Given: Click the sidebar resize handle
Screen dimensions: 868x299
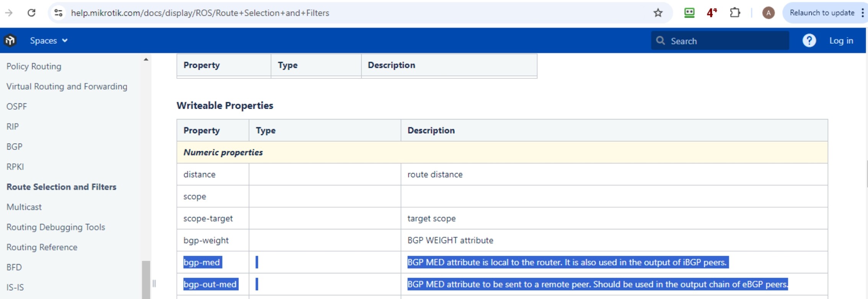Looking at the screenshot, I should tap(154, 283).
